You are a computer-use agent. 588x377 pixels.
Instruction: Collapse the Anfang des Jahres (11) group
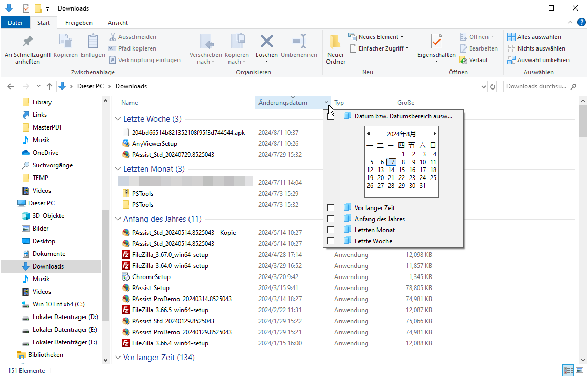pyautogui.click(x=118, y=219)
